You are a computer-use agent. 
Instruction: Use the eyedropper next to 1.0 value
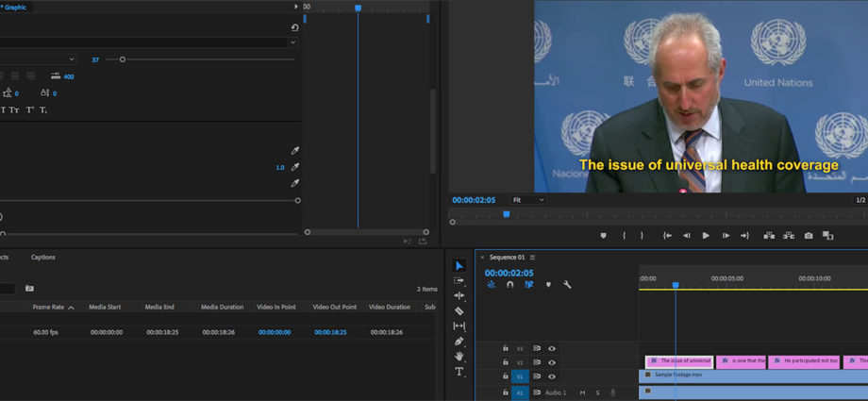point(295,167)
